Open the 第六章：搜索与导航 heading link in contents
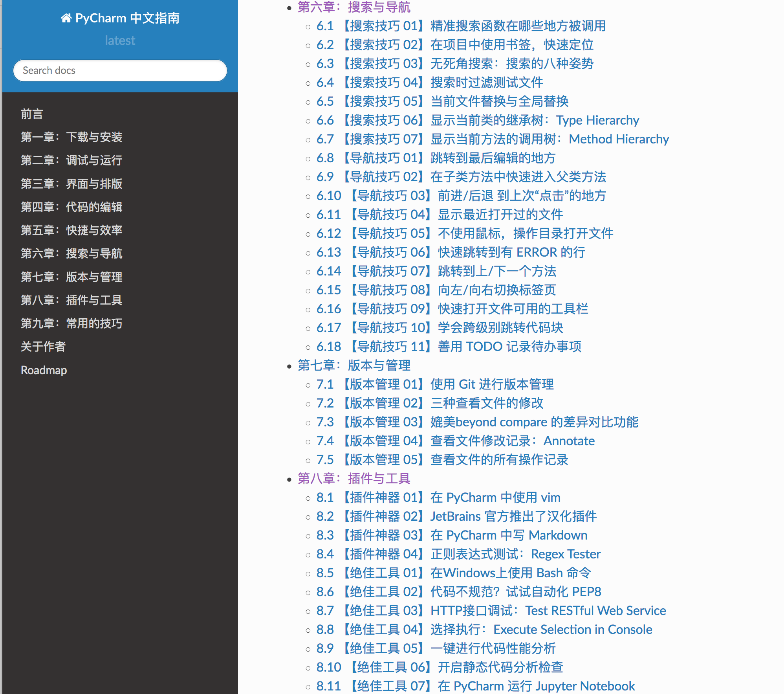This screenshot has height=694, width=784. (354, 7)
